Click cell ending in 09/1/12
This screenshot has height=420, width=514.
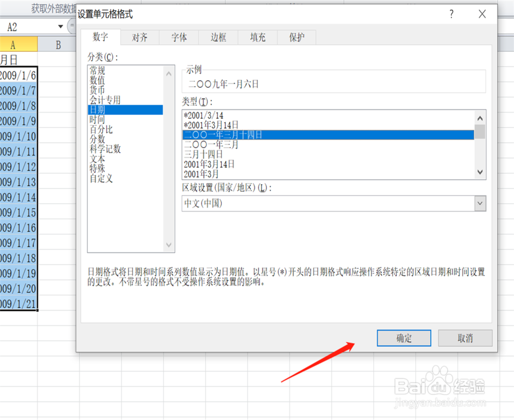click(x=19, y=166)
